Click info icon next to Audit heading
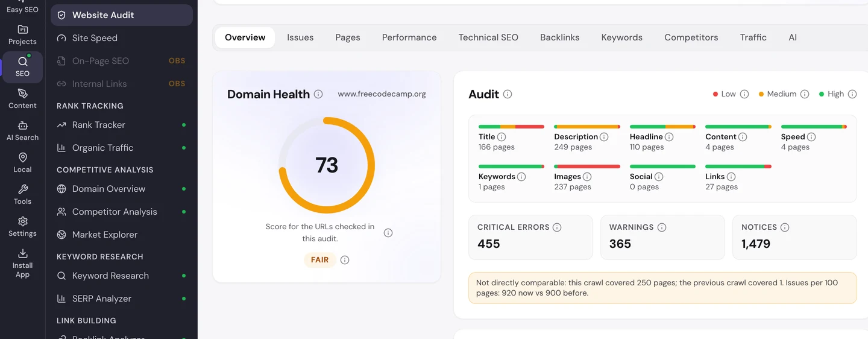868x339 pixels. click(x=508, y=94)
